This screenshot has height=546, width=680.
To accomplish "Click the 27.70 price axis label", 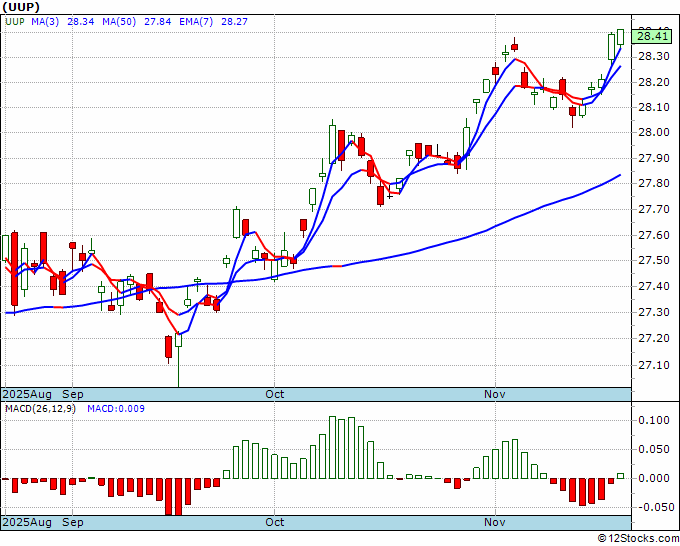I will point(652,209).
